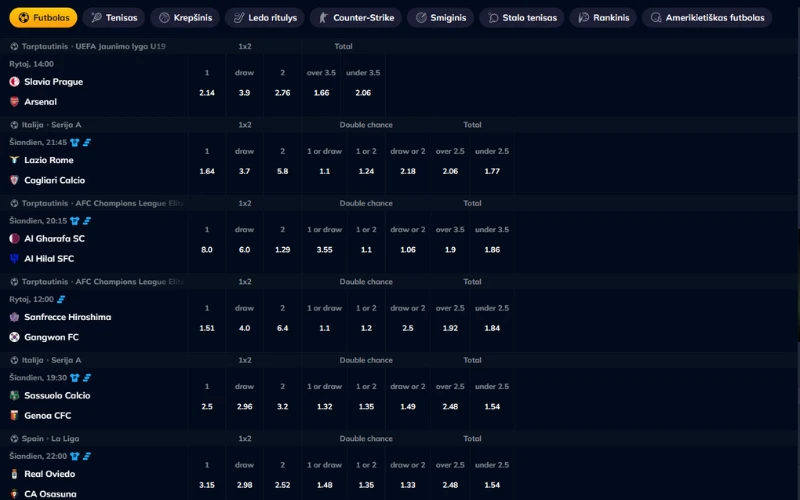Click the Al Hilal SFC logo
The width and height of the screenshot is (800, 500).
pos(14,259)
